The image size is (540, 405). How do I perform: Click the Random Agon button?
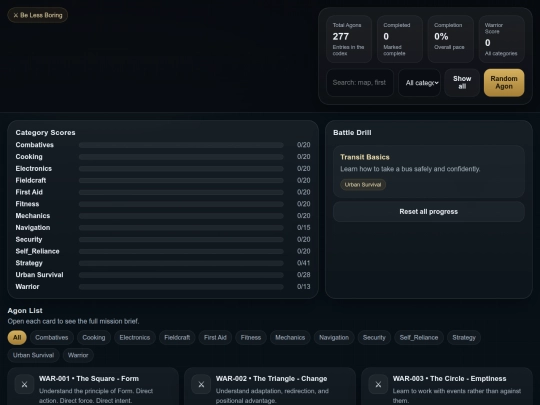(x=504, y=83)
